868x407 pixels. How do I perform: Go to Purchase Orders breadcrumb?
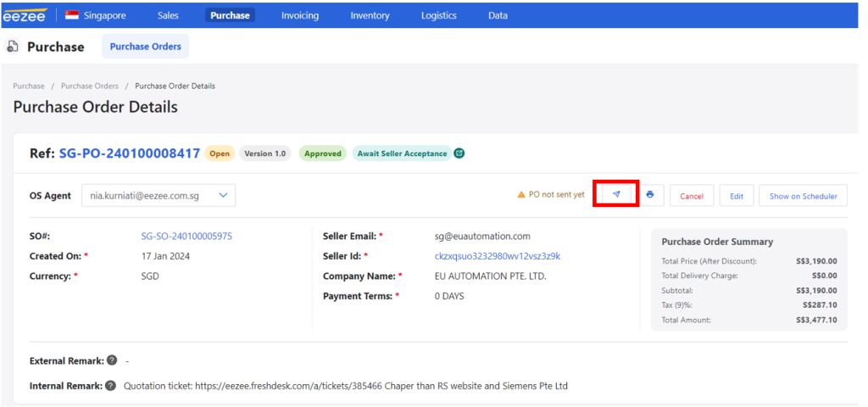click(x=90, y=86)
